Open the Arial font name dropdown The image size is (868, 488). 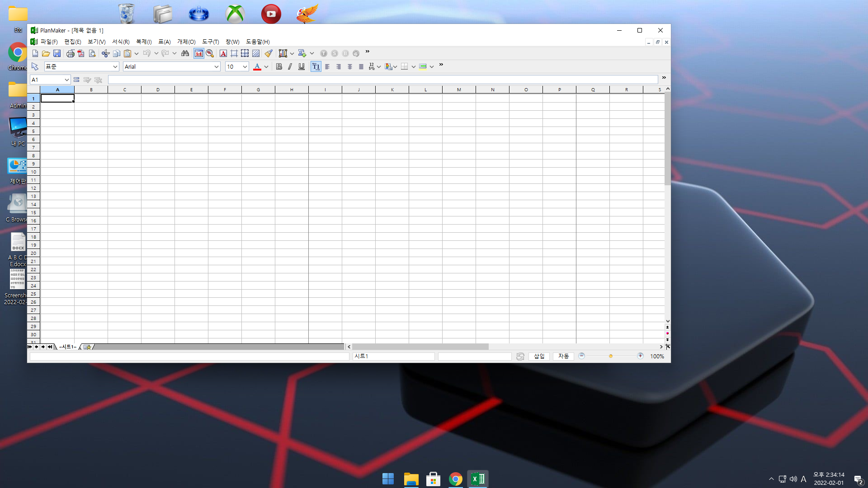click(x=216, y=66)
